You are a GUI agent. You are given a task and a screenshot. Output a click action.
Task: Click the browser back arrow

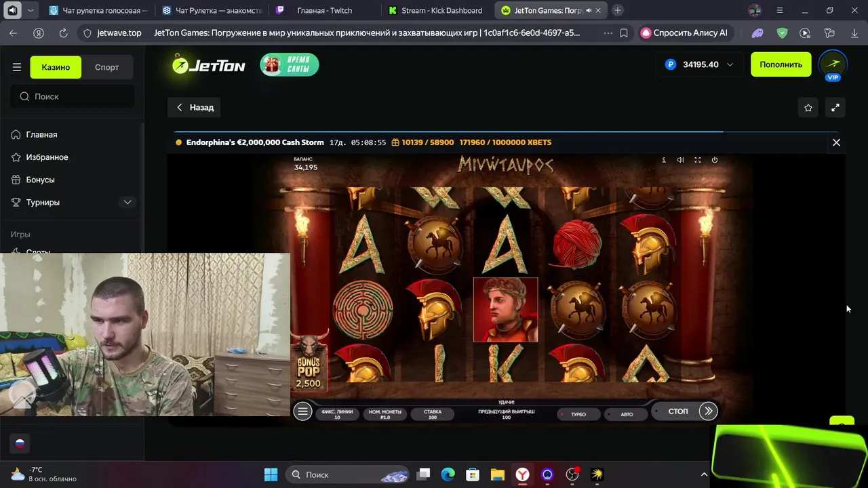click(13, 33)
